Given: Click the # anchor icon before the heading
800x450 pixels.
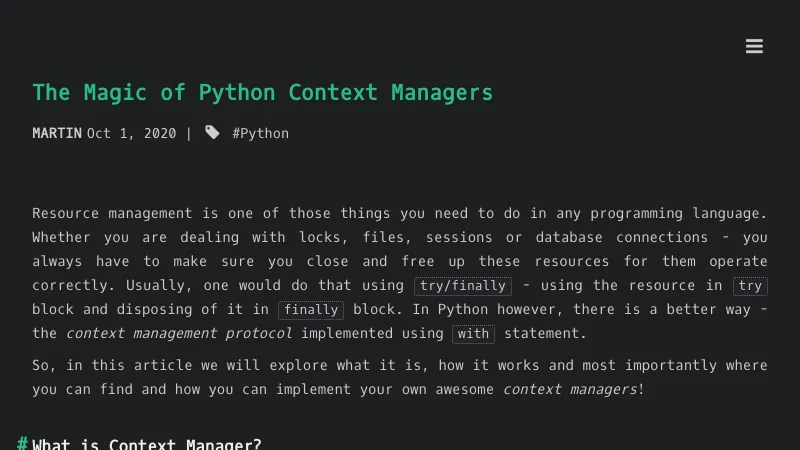Looking at the screenshot, I should [x=22, y=443].
